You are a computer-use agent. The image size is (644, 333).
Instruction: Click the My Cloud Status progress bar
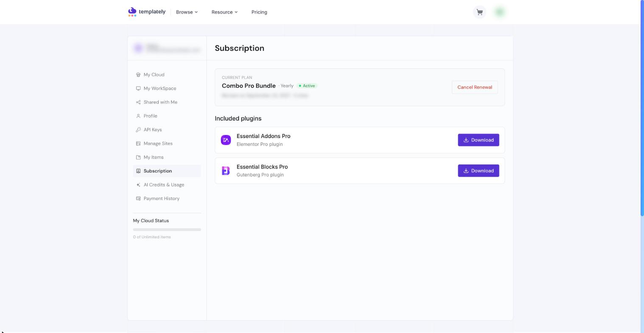point(167,230)
